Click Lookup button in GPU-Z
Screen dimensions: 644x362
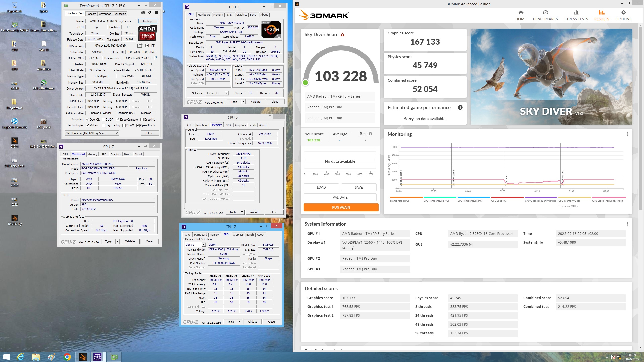tap(147, 21)
